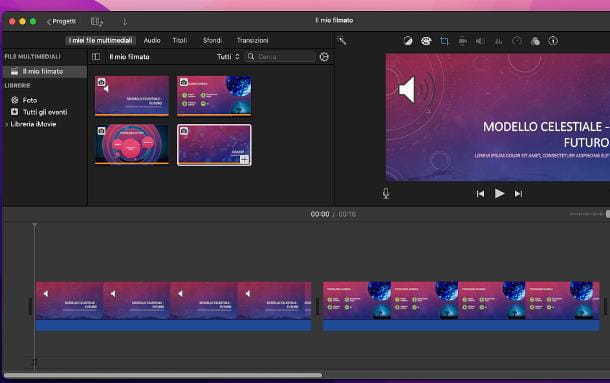This screenshot has width=610, height=383.
Task: Click audio track of second timeline clip
Action: point(461,325)
